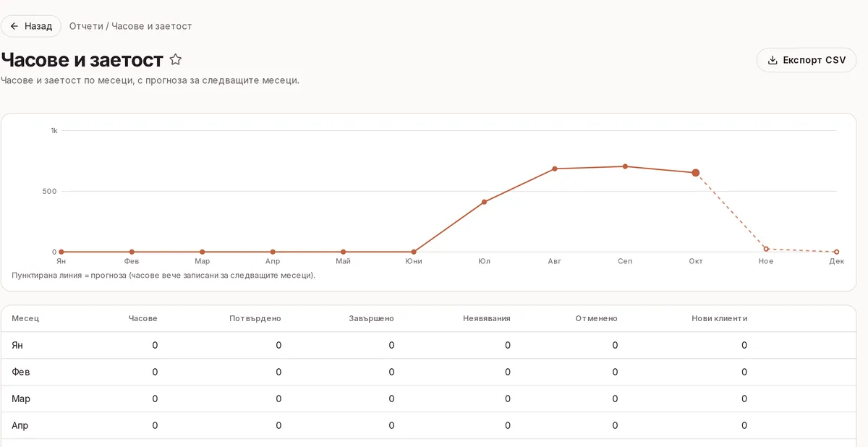The height and width of the screenshot is (447, 868).
Task: Export the report via Експорт CSV
Action: coord(807,60)
